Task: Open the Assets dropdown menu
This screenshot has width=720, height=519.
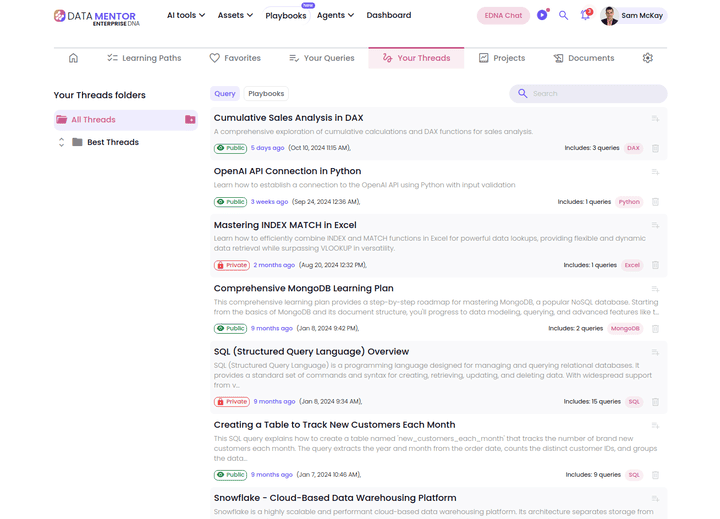Action: (x=235, y=15)
